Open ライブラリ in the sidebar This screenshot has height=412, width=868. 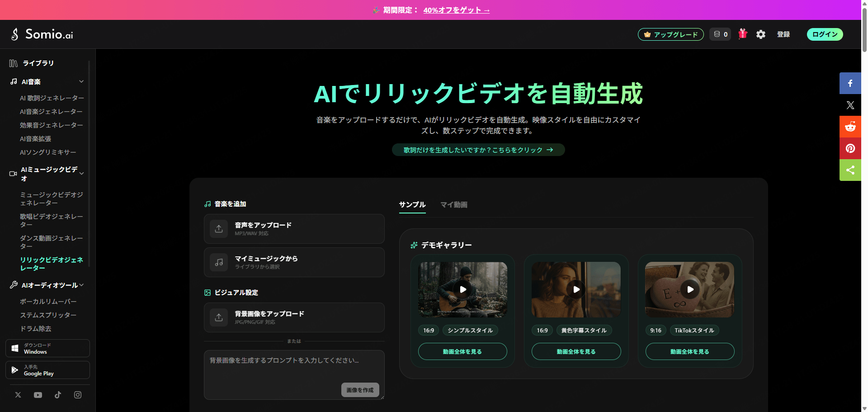pos(38,63)
